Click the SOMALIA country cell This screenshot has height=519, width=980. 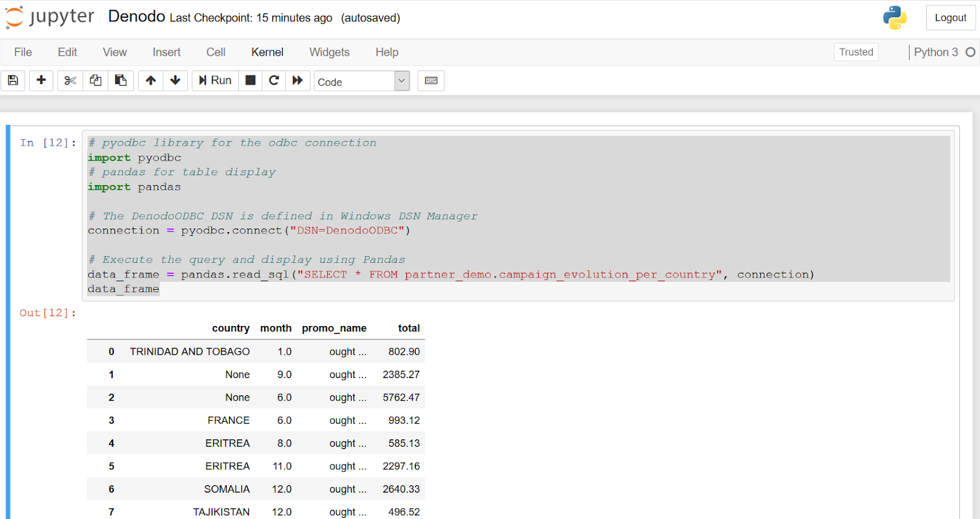pos(227,490)
